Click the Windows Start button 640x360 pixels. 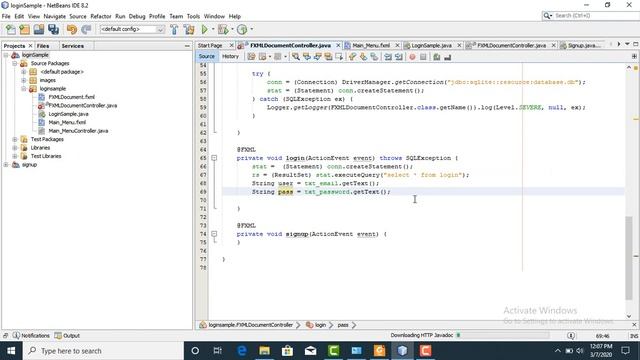tap(11, 351)
